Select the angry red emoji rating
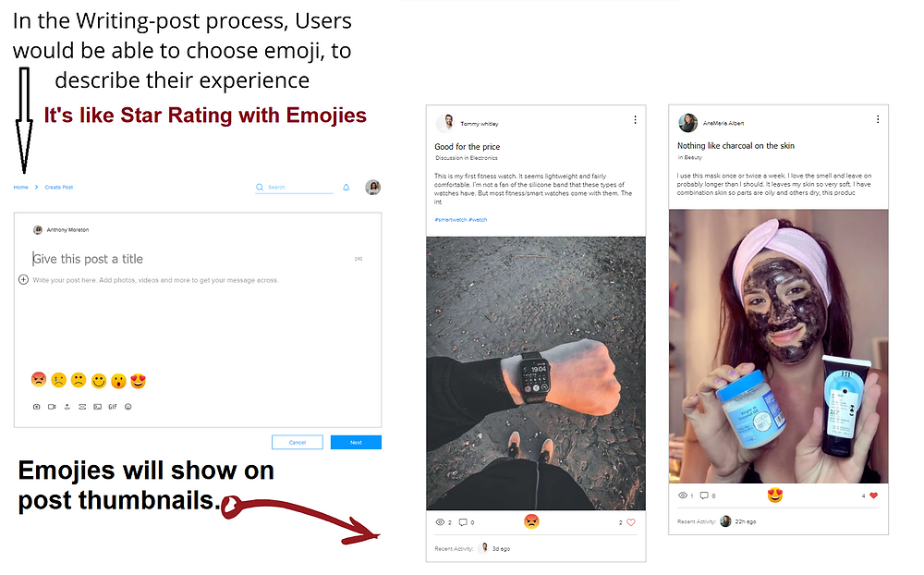 click(x=39, y=380)
